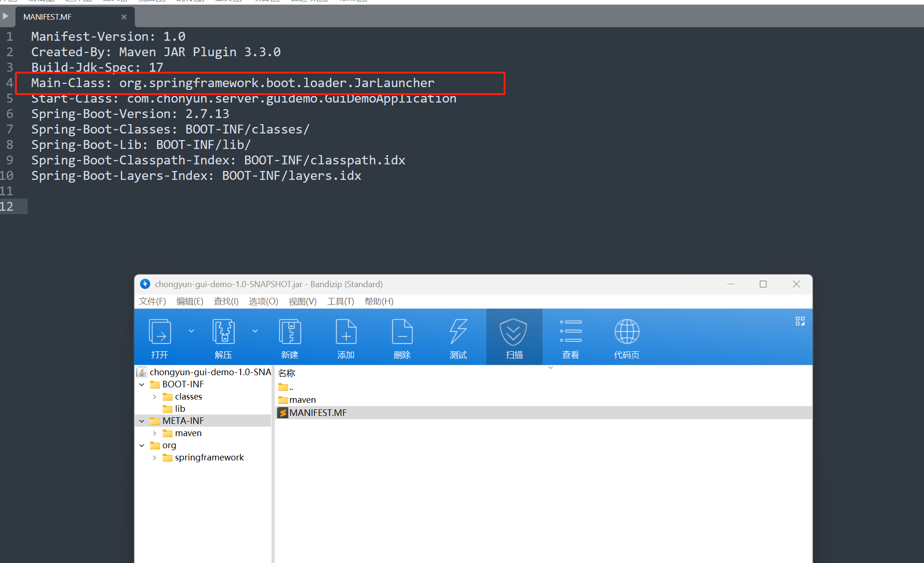Expand the maven folder in the tree

155,433
